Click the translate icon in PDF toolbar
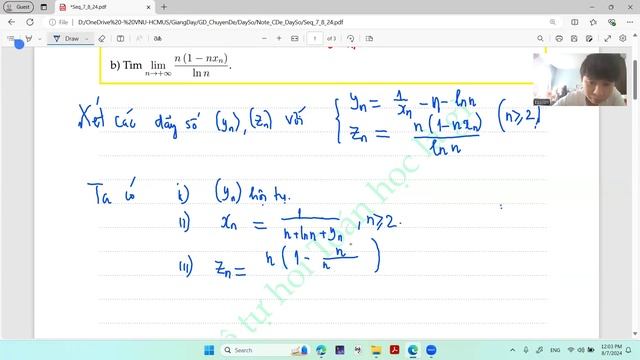 click(158, 38)
